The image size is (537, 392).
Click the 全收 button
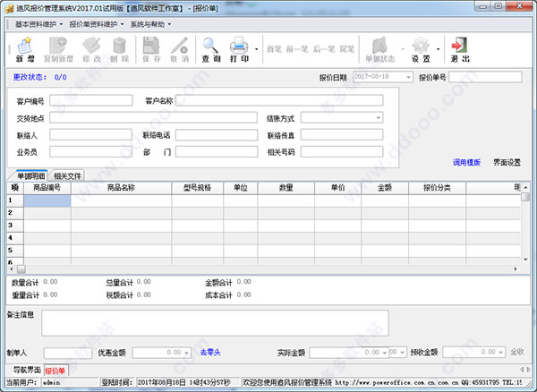pyautogui.click(x=517, y=352)
